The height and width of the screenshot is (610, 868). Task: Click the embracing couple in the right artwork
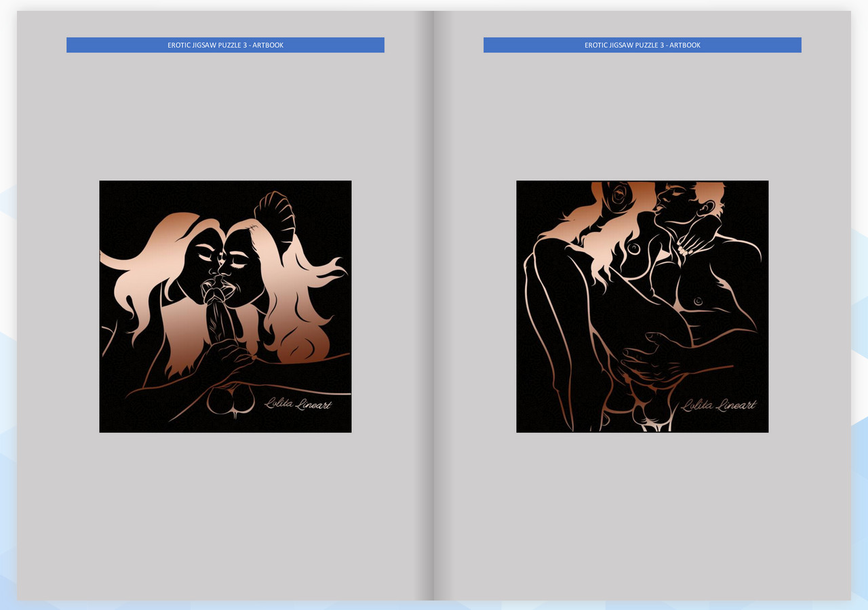coord(644,285)
